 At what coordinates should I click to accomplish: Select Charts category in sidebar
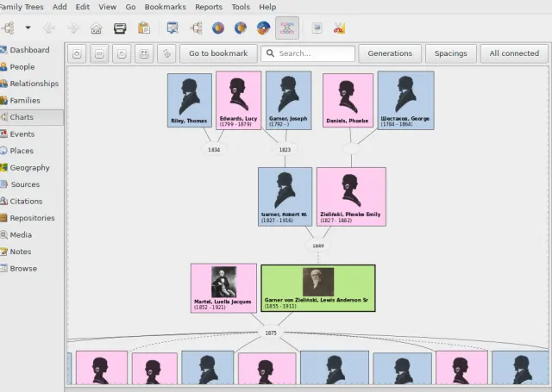click(32, 117)
